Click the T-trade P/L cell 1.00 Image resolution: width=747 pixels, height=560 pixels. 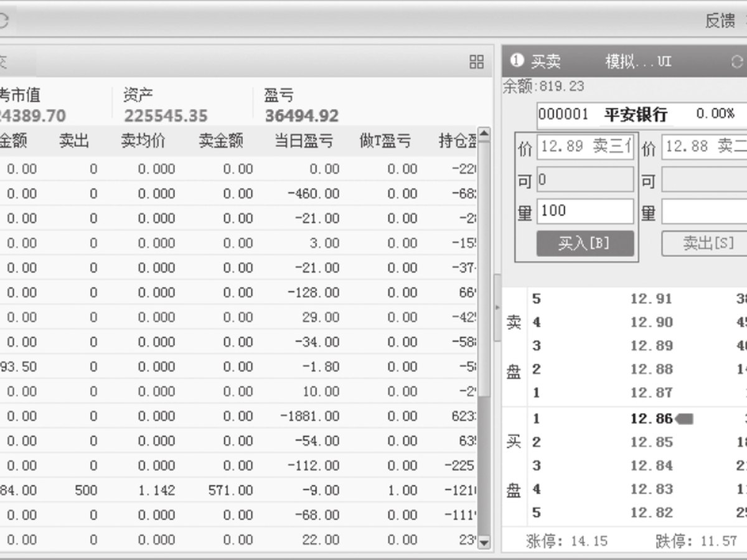tap(402, 490)
